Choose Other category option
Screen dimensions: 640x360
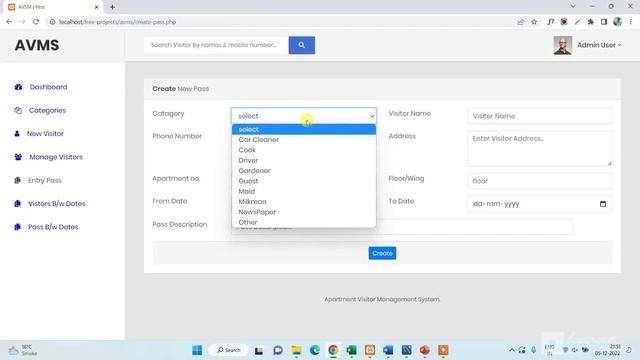point(304,222)
